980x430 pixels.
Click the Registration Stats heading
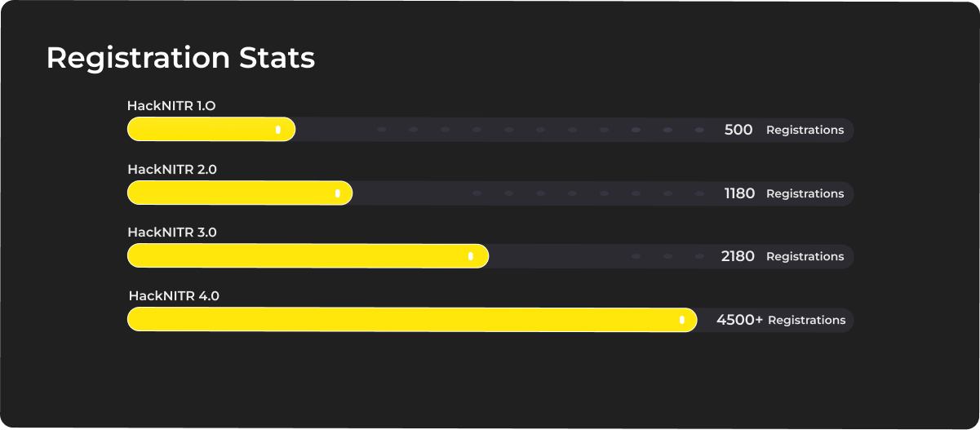180,58
